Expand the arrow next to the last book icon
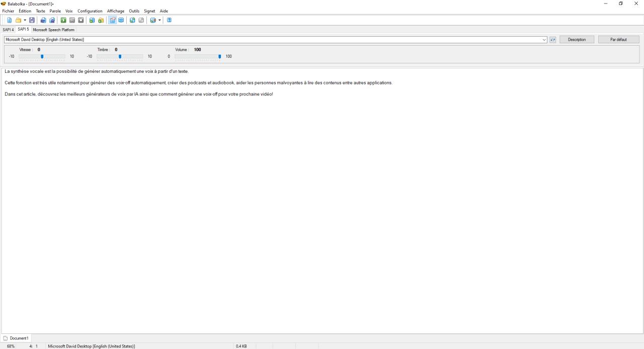 click(159, 20)
